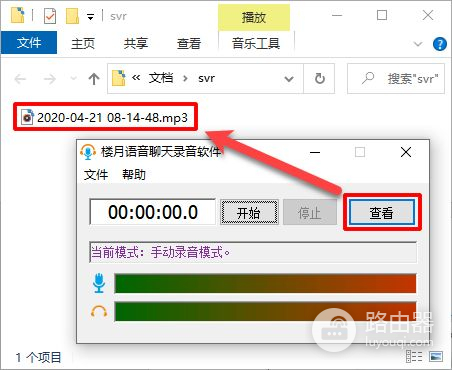Viewport: 452px width, 370px height.
Task: Go forward with the right arrow
Action: tap(50, 79)
